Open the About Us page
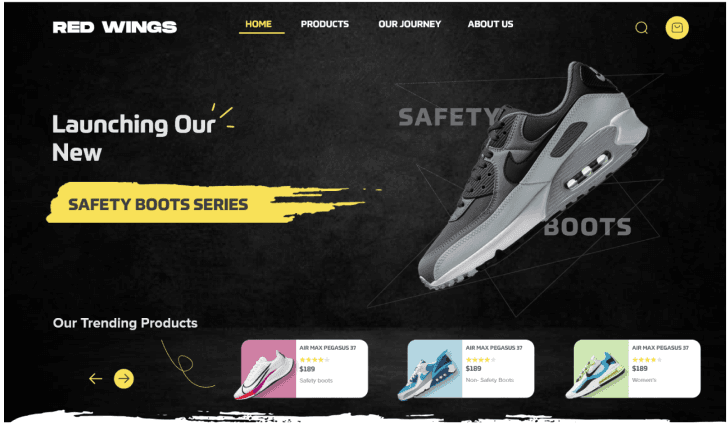 point(490,24)
